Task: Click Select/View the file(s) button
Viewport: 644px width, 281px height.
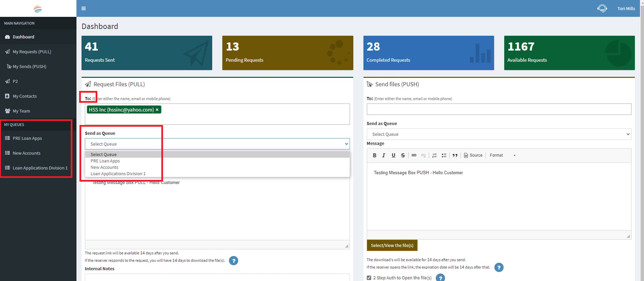Action: click(392, 245)
